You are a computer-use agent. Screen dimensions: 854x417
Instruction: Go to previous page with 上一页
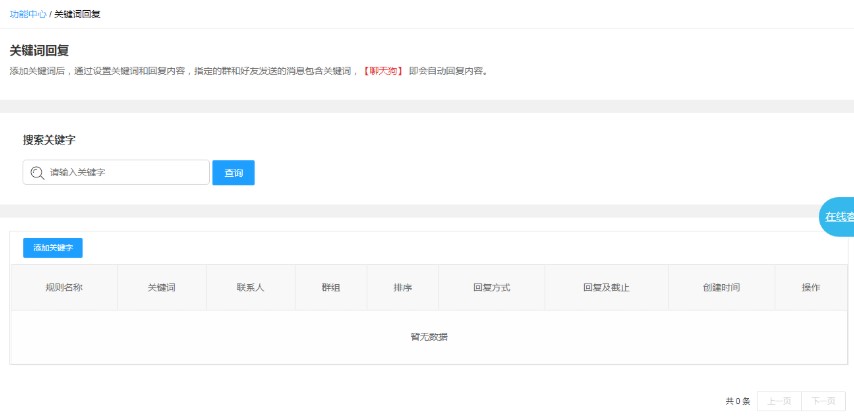coord(779,401)
